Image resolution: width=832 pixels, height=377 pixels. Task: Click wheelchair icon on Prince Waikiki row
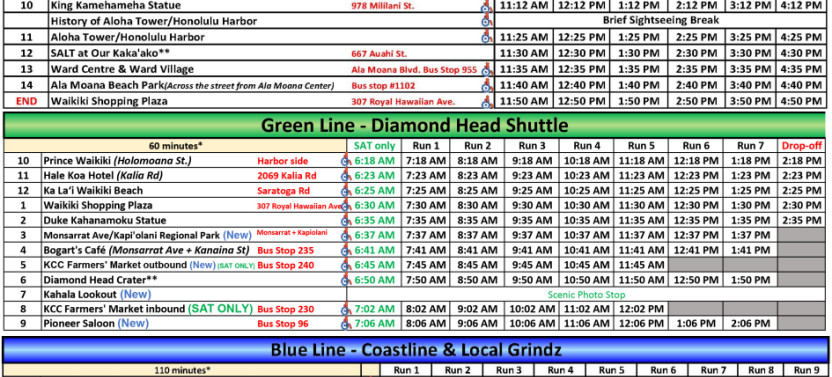pyautogui.click(x=346, y=161)
